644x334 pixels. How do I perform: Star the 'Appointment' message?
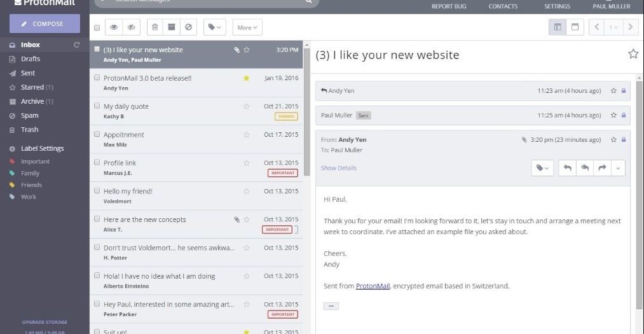pos(247,135)
